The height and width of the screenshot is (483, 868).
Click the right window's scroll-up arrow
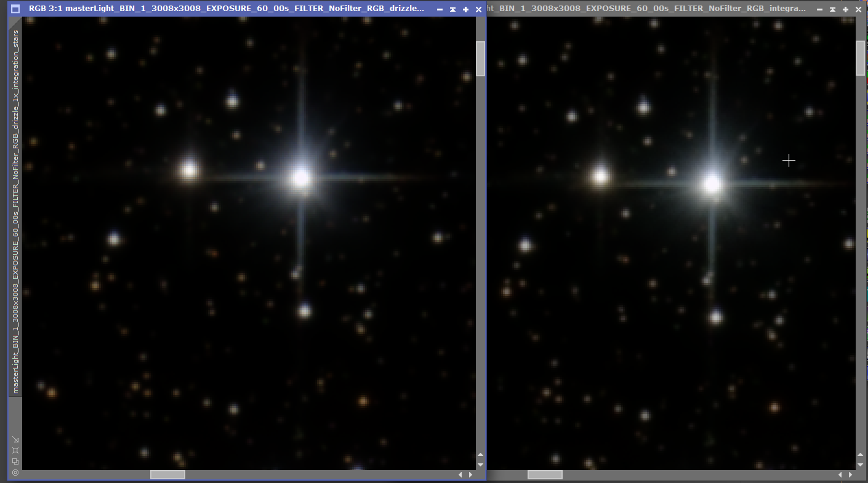point(861,455)
